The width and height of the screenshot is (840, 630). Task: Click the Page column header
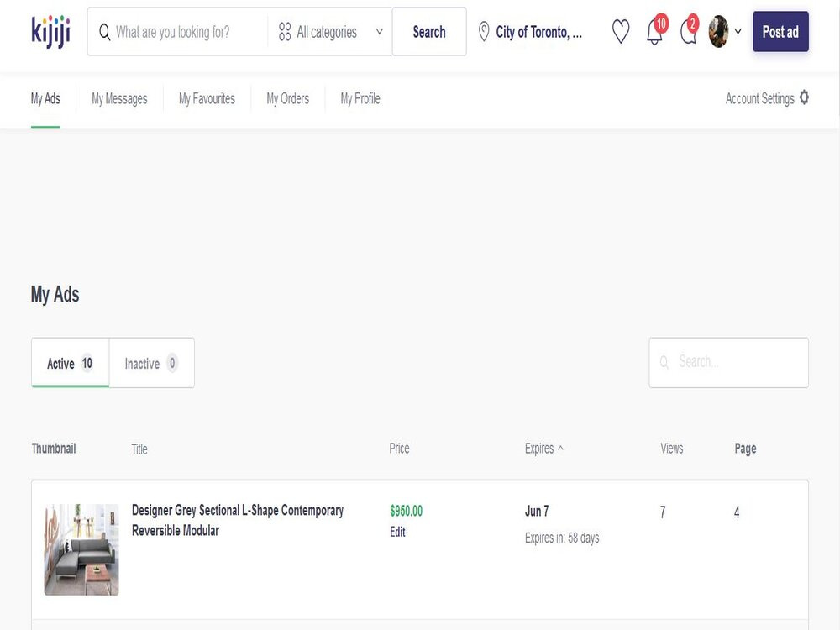(x=745, y=449)
